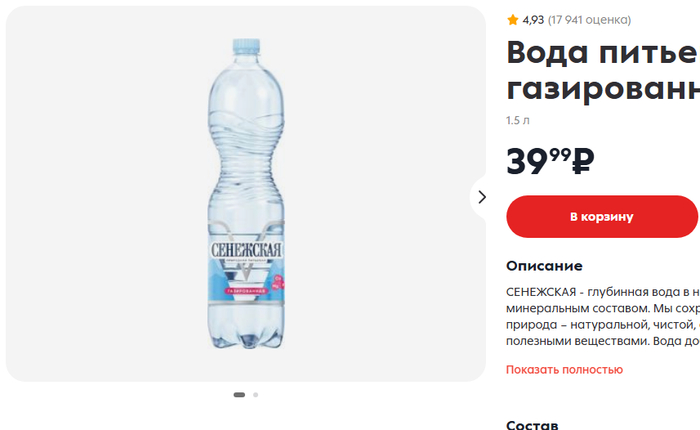
Task: Select the first carousel indicator dot
Action: (x=239, y=395)
